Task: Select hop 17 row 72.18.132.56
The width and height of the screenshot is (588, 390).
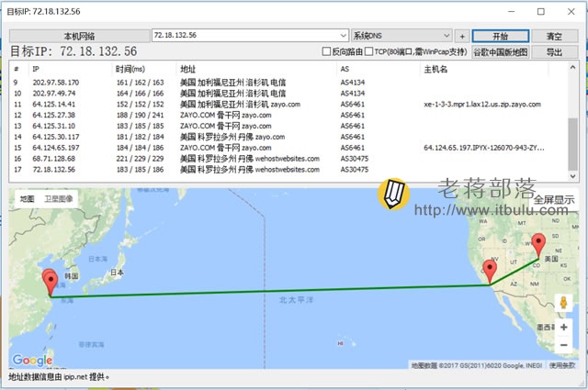Action: 288,170
